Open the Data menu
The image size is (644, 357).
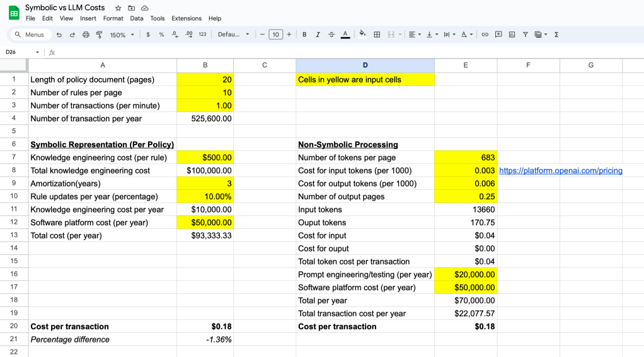(x=137, y=18)
